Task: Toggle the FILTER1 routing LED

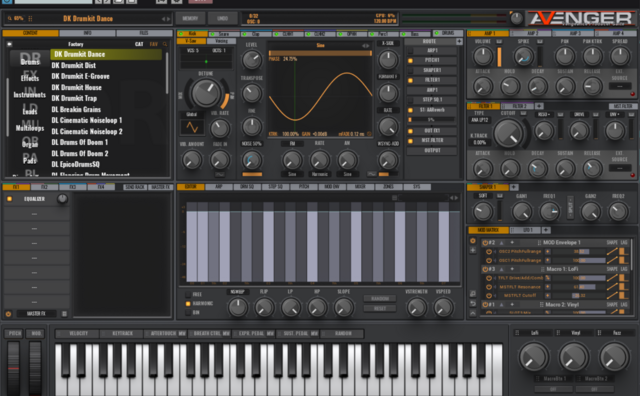Action: (x=410, y=80)
